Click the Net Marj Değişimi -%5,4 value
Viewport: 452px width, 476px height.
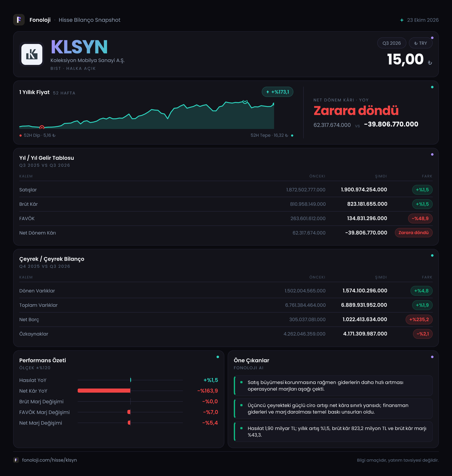[x=210, y=423]
